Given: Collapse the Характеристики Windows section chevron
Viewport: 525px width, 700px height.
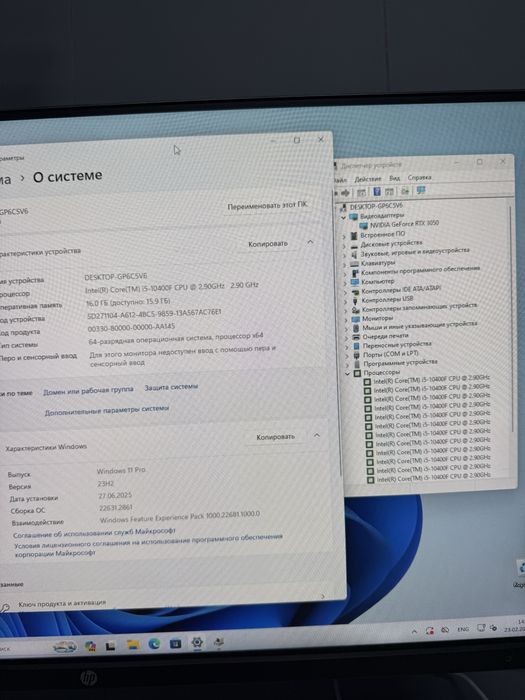Looking at the screenshot, I should click(x=317, y=435).
